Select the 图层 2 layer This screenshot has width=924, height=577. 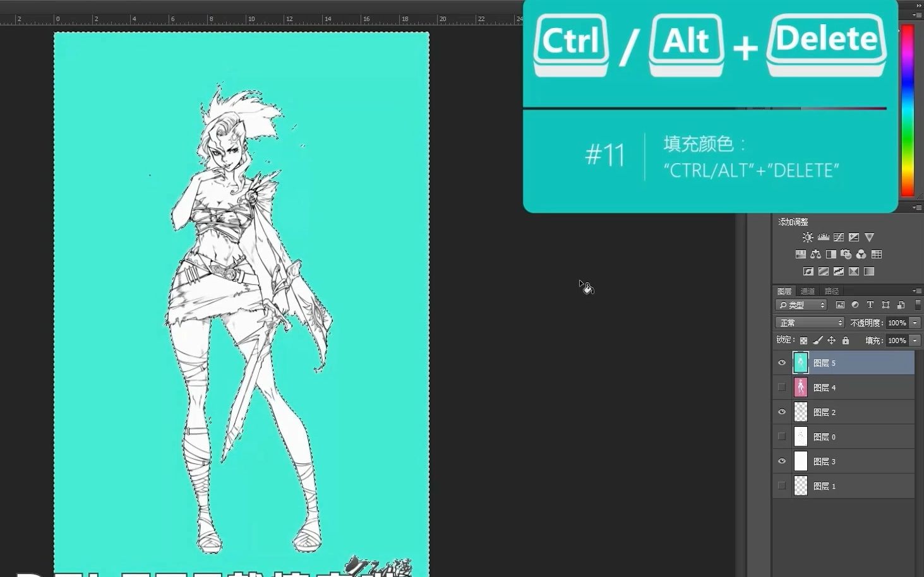[845, 412]
